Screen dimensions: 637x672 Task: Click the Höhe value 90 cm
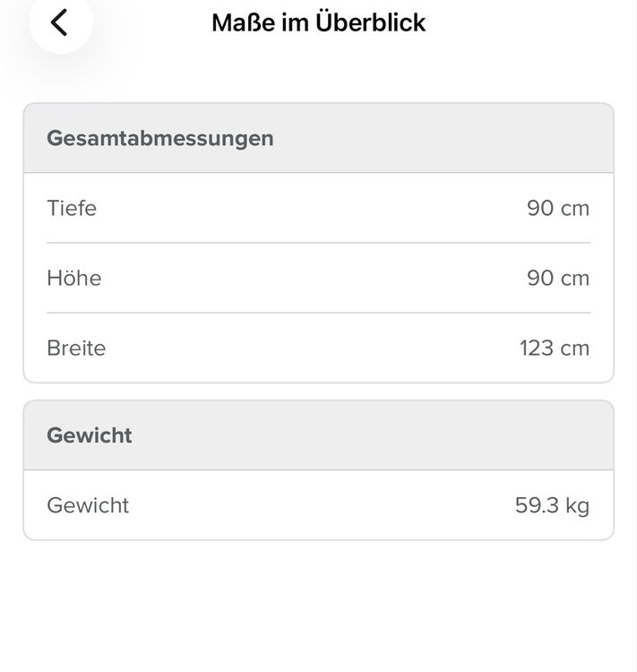pyautogui.click(x=558, y=278)
